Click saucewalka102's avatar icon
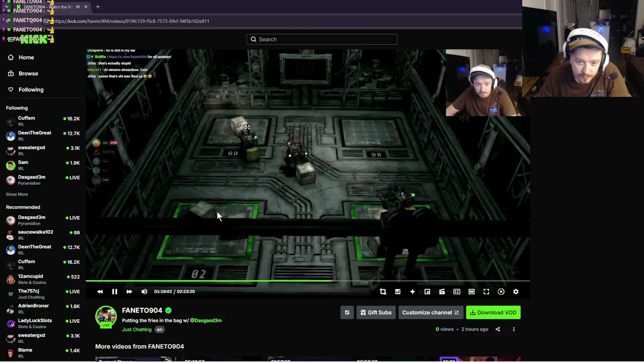The image size is (644, 362). pos(11,235)
